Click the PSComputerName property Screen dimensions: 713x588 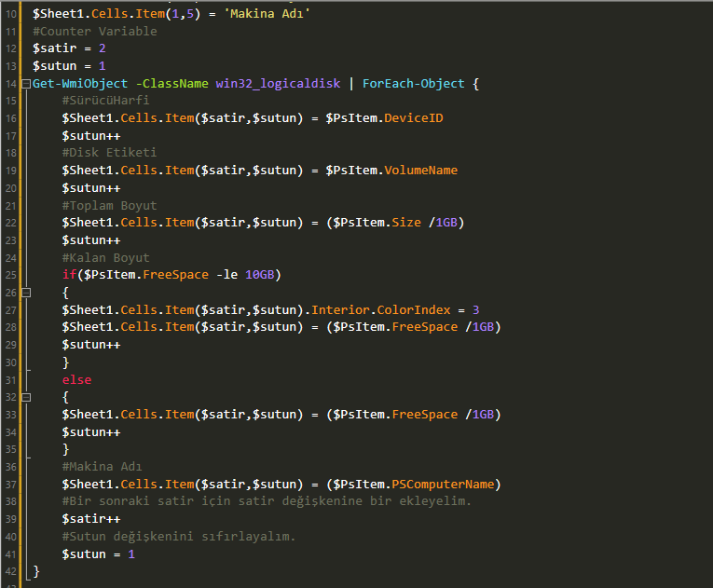point(443,485)
